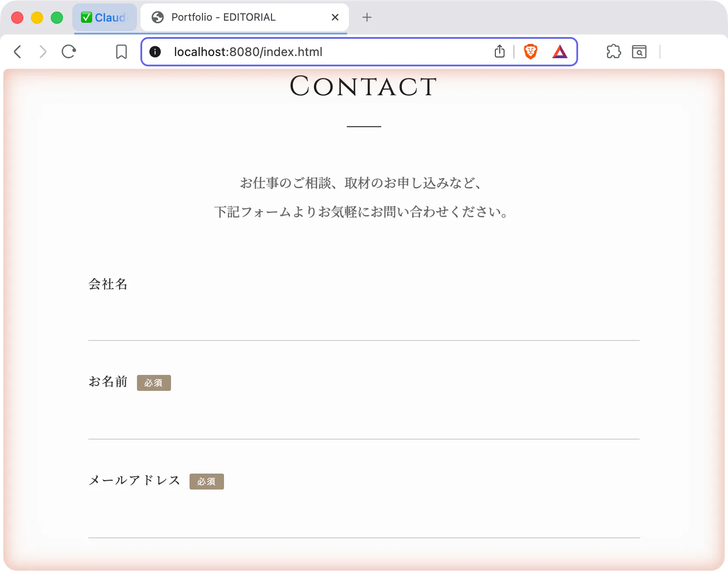Screen dimensions: 728x574
Task: Open the share page icon
Action: point(500,51)
